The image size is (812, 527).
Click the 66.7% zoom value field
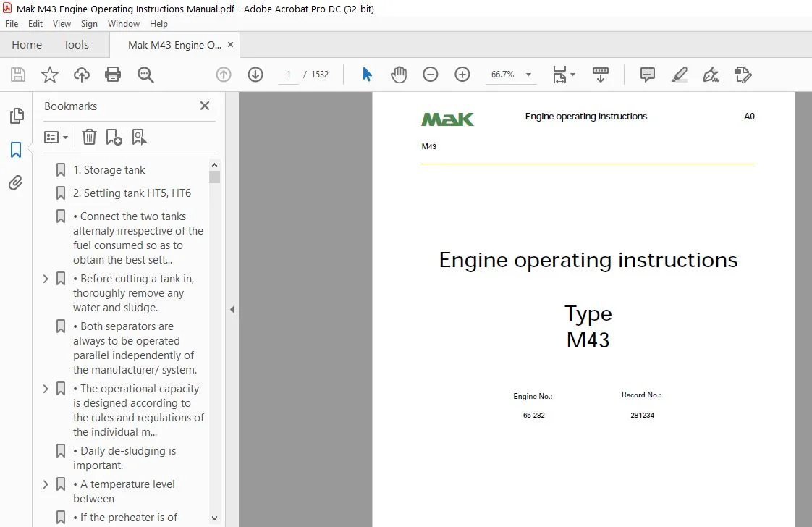[x=502, y=75]
